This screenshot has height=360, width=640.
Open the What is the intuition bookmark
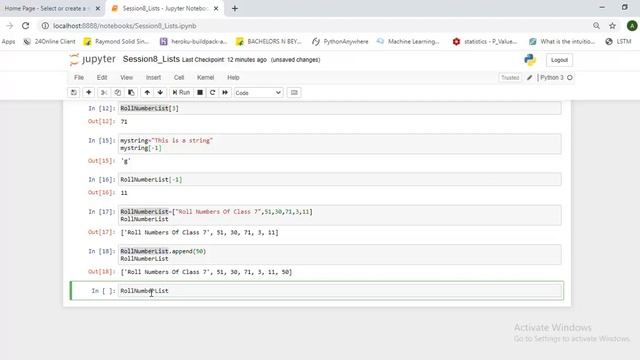[562, 42]
